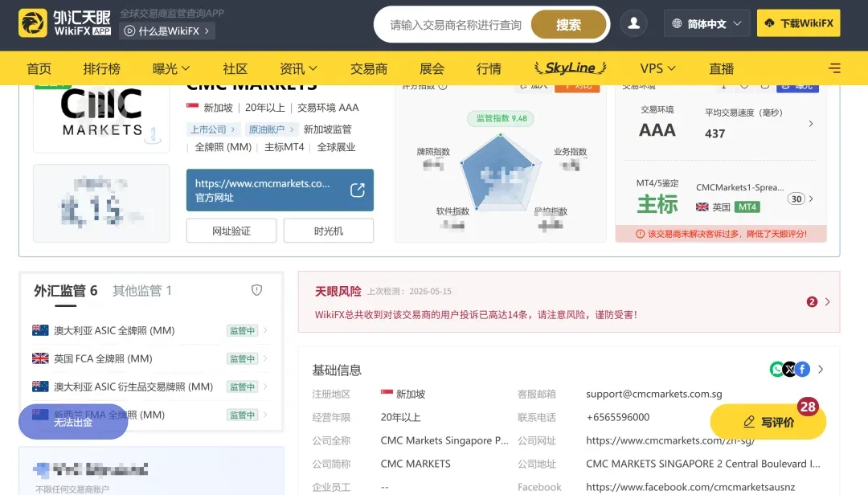Open the 排行榜 nav item

coord(102,68)
